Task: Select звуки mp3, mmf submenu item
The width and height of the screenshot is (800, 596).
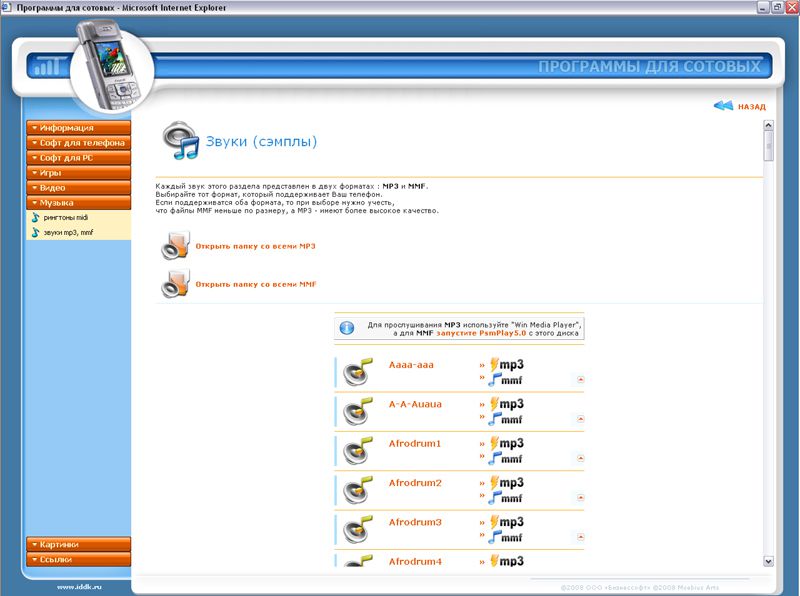Action: point(68,232)
